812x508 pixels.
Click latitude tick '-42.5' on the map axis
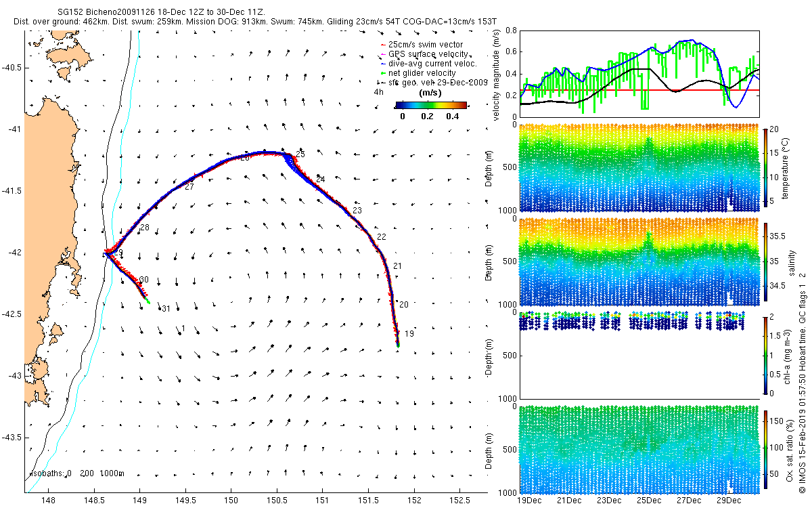[x=12, y=314]
